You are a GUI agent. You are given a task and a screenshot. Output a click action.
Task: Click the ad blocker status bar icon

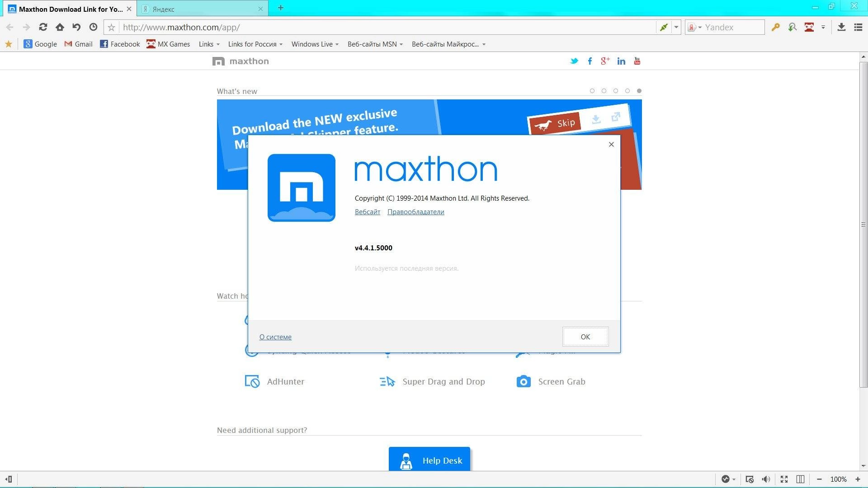pos(750,479)
